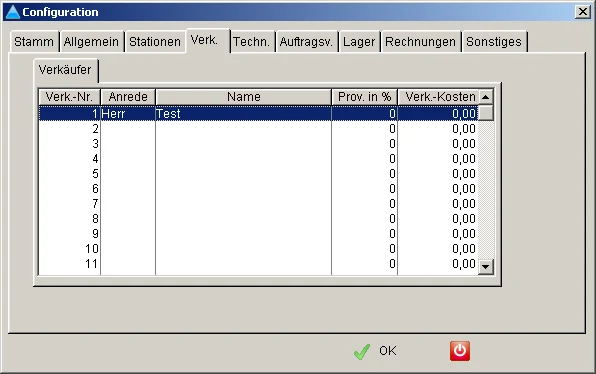Click the table scrollbar up arrow
The image size is (596, 374).
(485, 97)
